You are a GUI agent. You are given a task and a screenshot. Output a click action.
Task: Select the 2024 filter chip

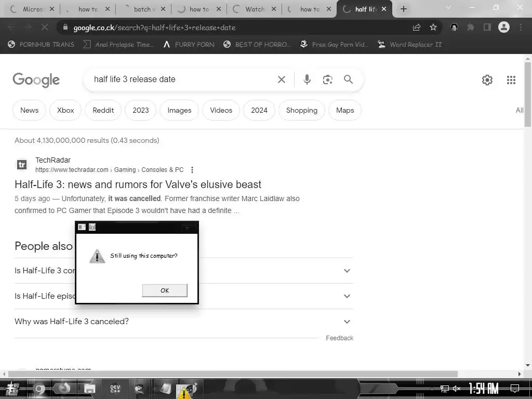coord(259,110)
